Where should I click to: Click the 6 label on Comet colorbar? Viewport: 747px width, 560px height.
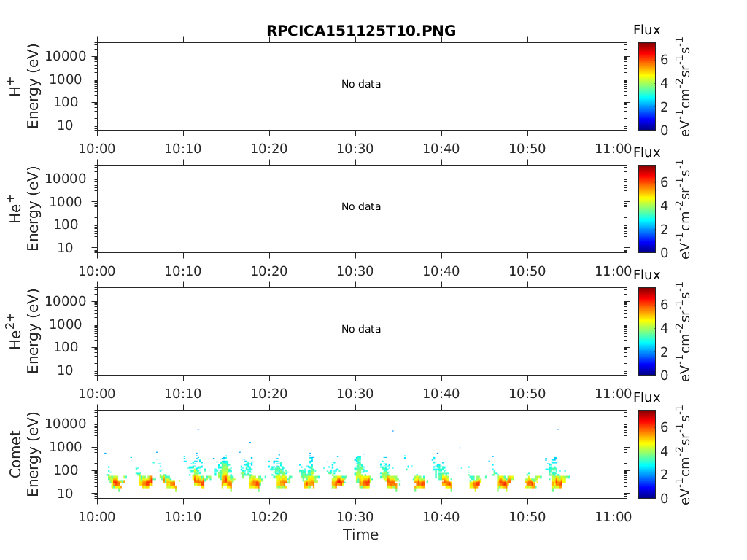point(664,427)
